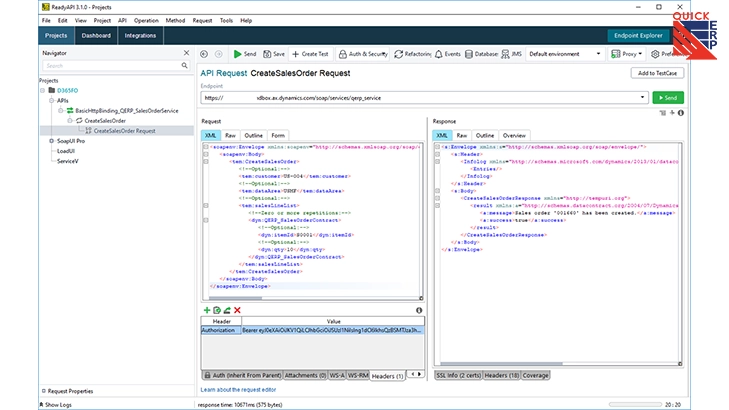Open the Edit menu
This screenshot has width=729, height=410.
62,20
